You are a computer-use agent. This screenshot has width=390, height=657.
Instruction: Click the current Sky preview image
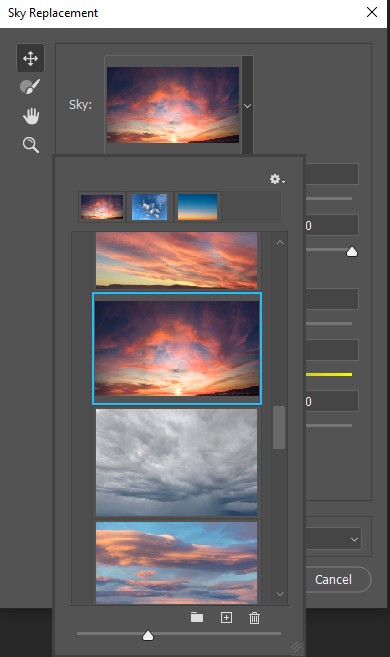point(173,105)
